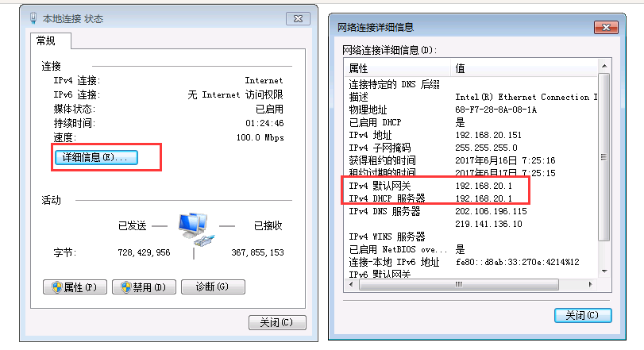Close the 网络连接详细信息 window via the red X
Viewport: 644px width, 350px height.
tap(606, 28)
